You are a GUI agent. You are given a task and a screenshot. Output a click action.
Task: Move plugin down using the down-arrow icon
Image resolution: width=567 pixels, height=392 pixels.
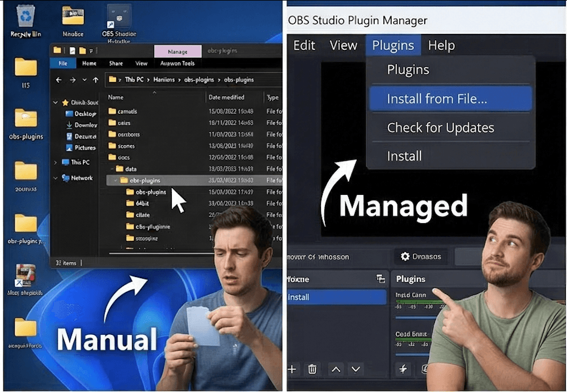[x=356, y=369]
